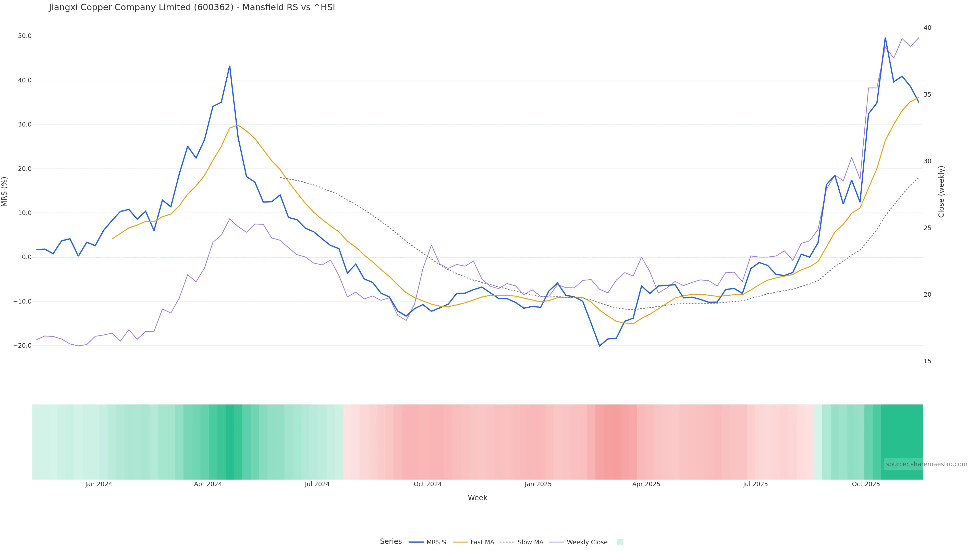
Task: Click the Jan 2024 week tick label
Action: click(x=99, y=484)
